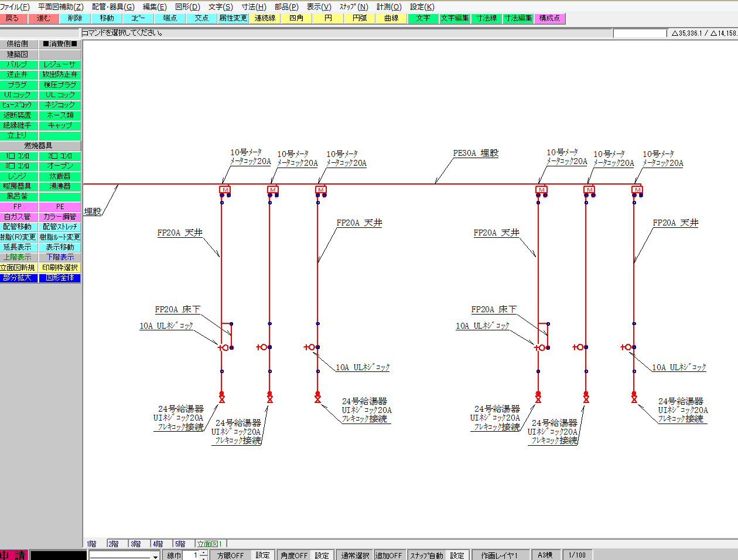Screen dimensions: 738x560
Task: Select the 円弧 arc drawing tool
Action: click(360, 18)
